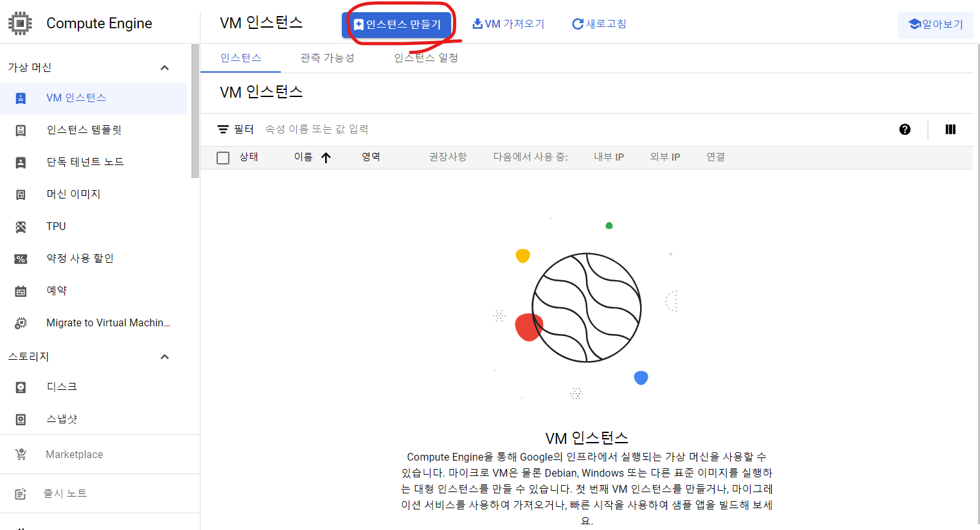Click the Migrate to Virtual Machines icon

[21, 323]
